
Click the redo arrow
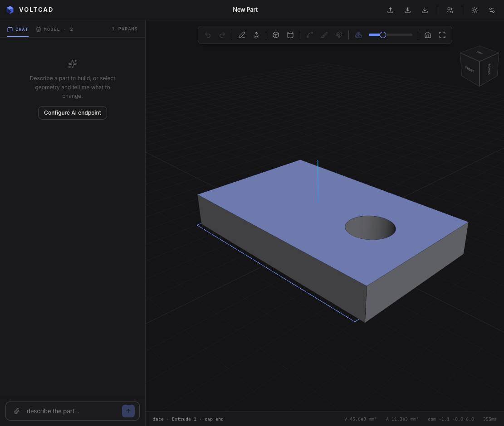point(222,35)
